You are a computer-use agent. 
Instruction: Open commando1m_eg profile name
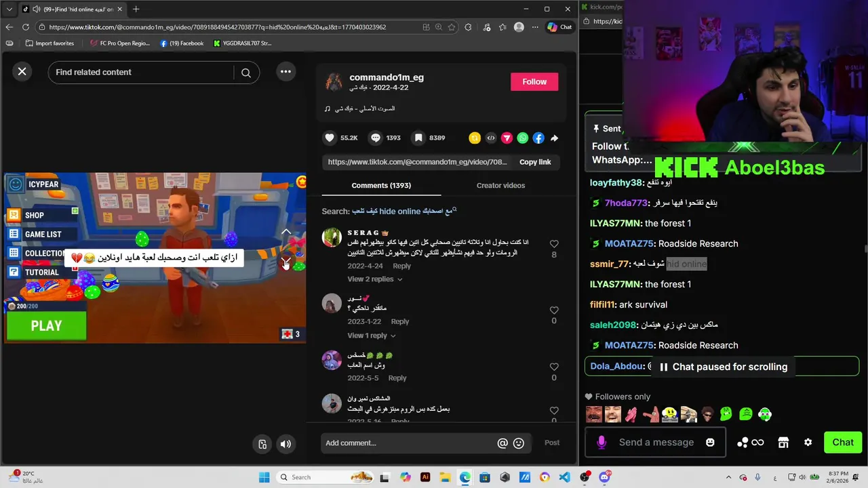387,77
